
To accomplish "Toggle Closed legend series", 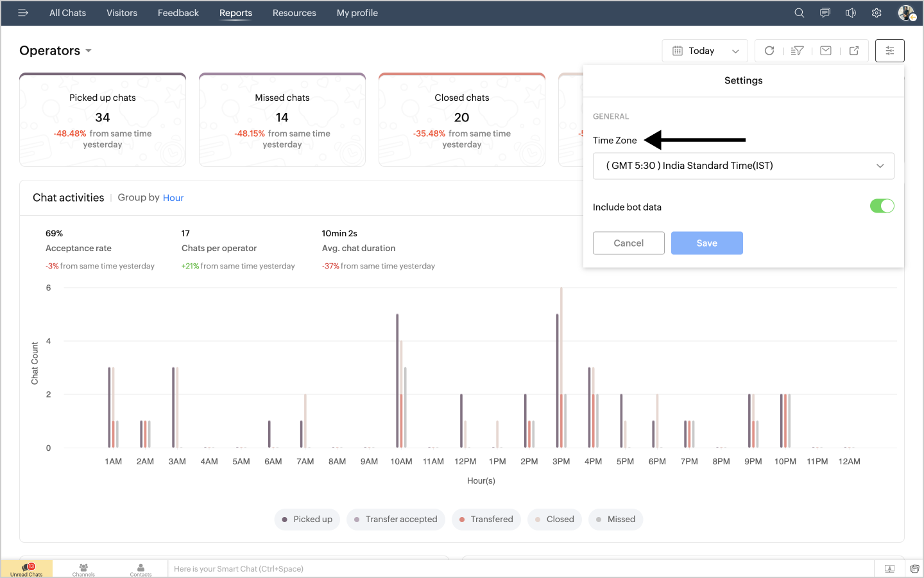I will (554, 520).
